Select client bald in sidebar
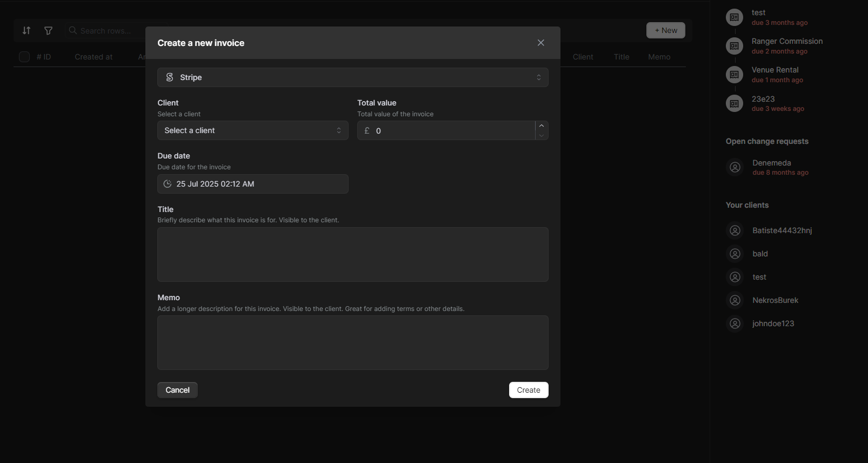 coord(760,254)
